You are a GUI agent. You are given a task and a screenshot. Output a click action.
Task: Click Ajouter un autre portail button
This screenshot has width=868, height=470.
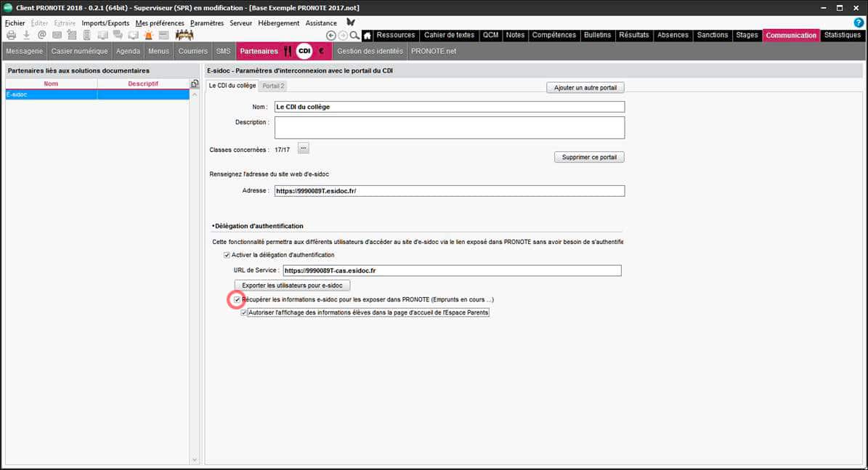585,88
